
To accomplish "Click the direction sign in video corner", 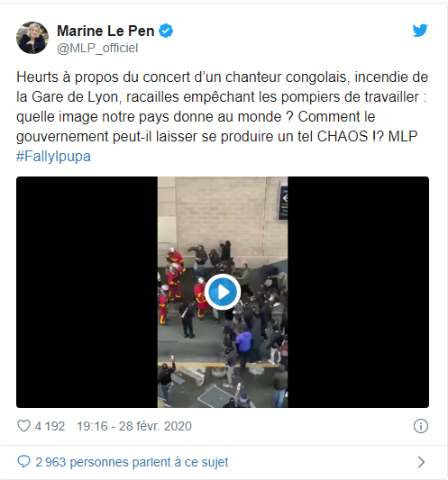I will (284, 203).
